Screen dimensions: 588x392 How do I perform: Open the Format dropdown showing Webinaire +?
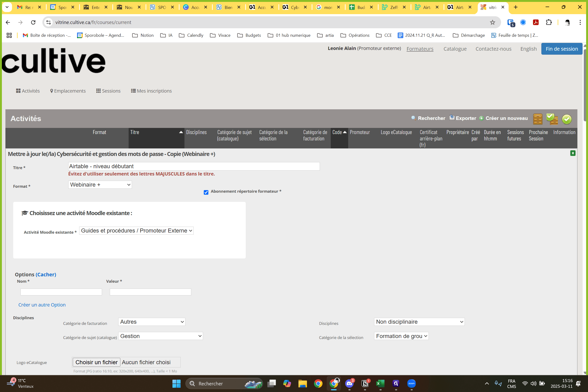[100, 185]
